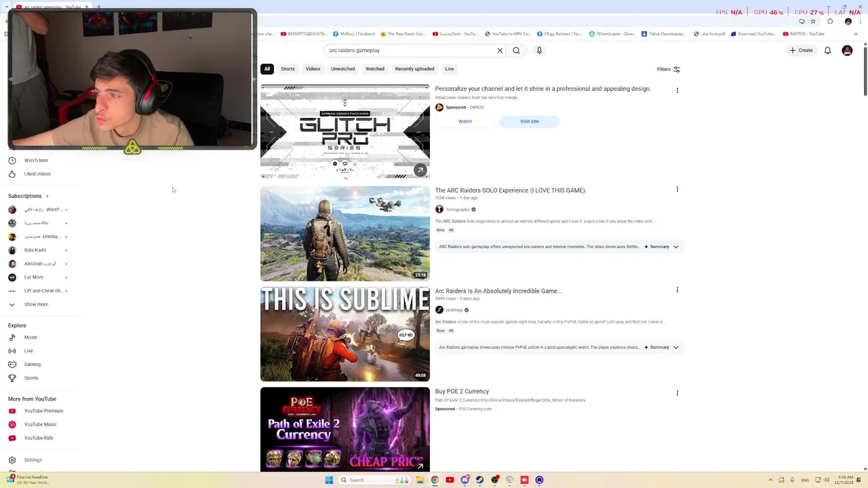
Task: Open the Rola Kadri subscription channel
Action: click(35, 250)
